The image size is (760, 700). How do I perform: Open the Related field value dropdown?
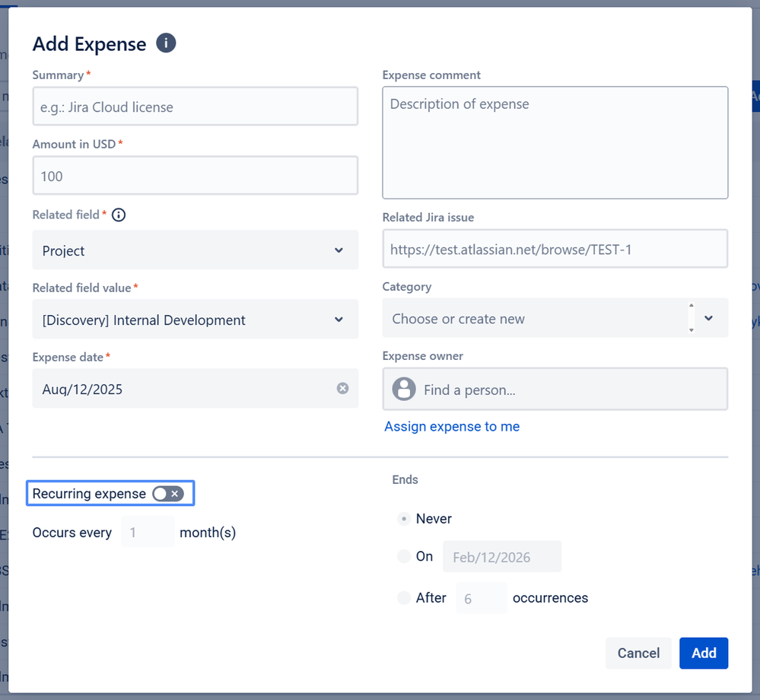(196, 320)
